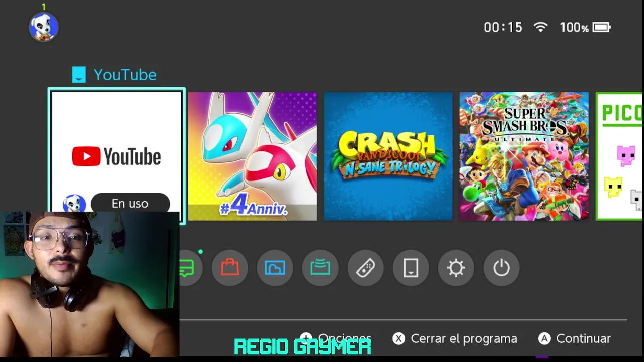Open the game card console icon

[x=411, y=268]
